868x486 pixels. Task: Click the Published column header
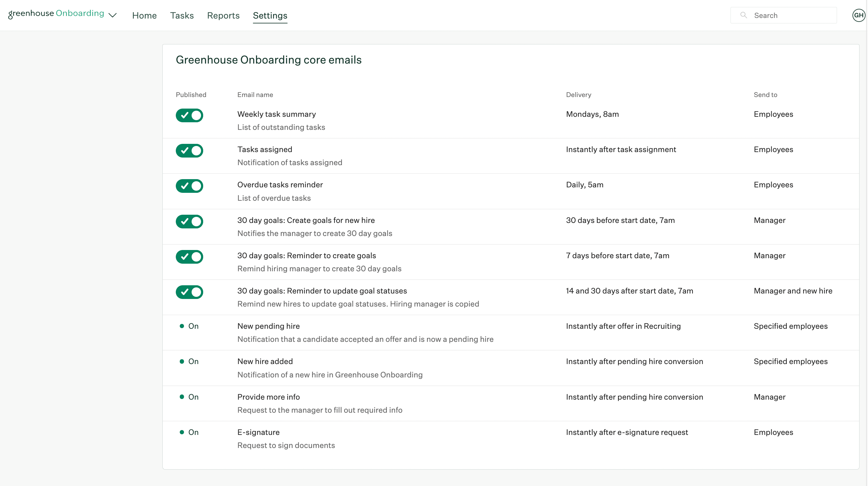[x=191, y=95]
